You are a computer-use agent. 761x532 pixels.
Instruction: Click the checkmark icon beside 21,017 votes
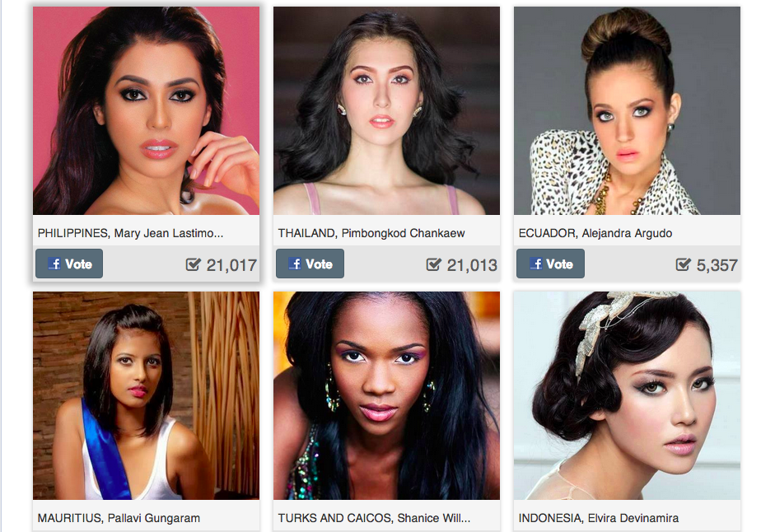pyautogui.click(x=194, y=264)
